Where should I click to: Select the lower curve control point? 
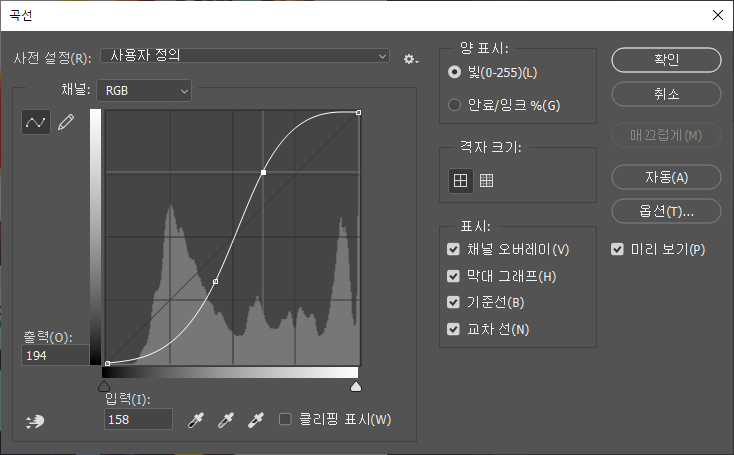pyautogui.click(x=215, y=281)
